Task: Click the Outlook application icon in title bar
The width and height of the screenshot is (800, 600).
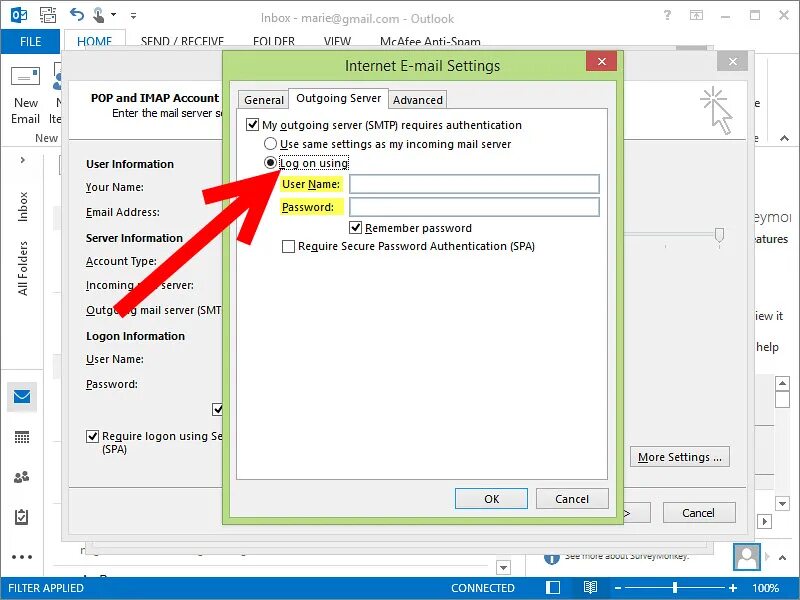Action: pyautogui.click(x=19, y=15)
